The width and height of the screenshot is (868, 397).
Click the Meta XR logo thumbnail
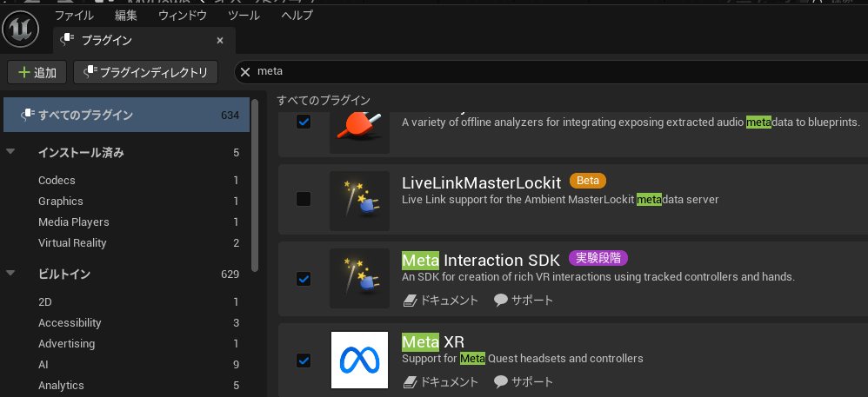359,360
